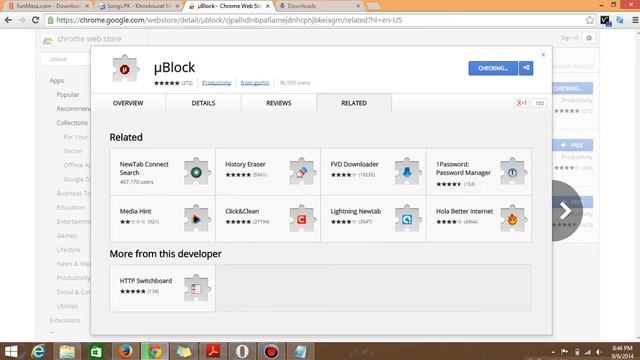This screenshot has height=360, width=640.
Task: Switch to the funMaza.com browser tab
Action: pyautogui.click(x=48, y=6)
